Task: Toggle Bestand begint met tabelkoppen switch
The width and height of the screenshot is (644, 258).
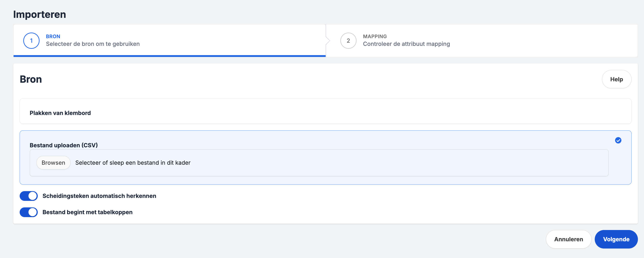Action: 28,212
